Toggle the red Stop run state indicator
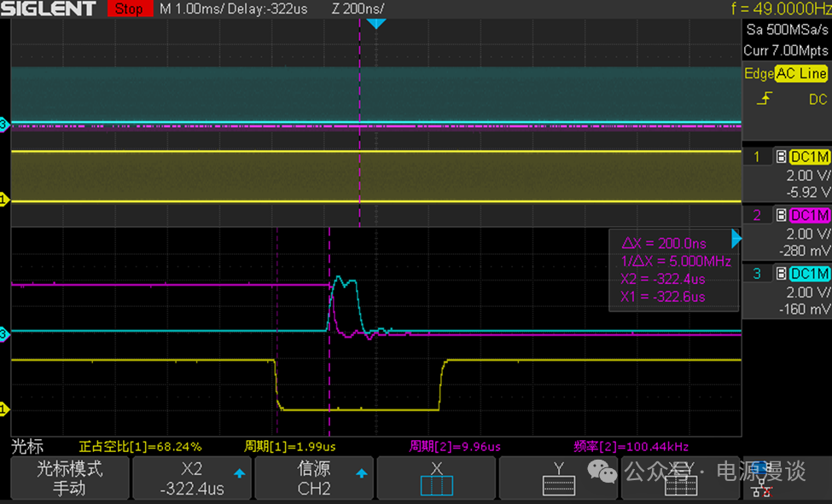This screenshot has width=832, height=504. tap(128, 9)
